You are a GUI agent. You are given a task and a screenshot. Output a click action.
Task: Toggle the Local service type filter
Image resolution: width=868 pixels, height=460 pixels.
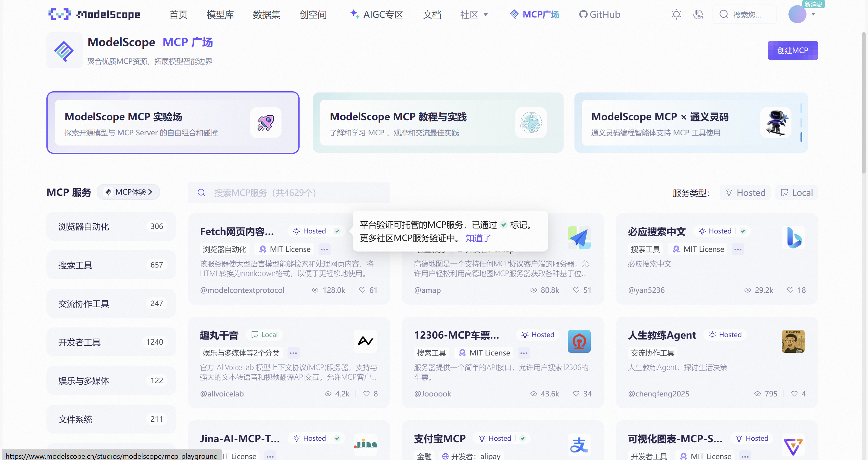tap(797, 192)
